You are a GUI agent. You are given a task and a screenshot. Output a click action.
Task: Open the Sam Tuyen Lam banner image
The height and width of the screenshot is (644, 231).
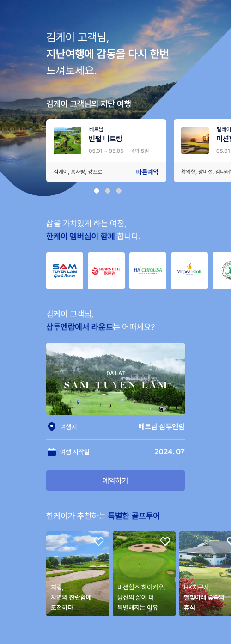pos(115,379)
